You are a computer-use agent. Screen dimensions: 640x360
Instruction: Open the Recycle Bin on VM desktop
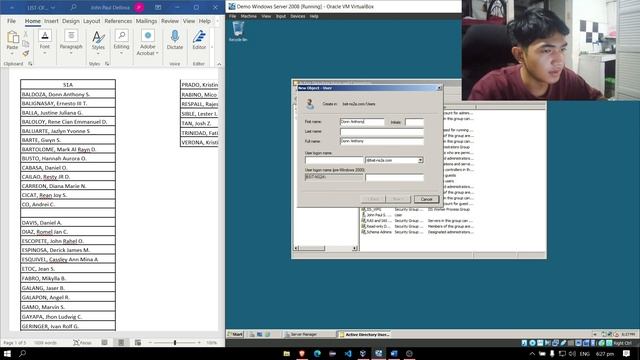point(238,31)
